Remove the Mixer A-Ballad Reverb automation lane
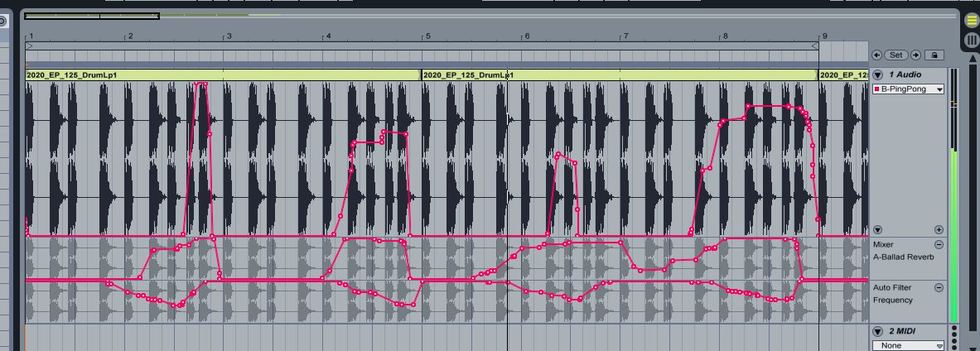 pos(938,245)
